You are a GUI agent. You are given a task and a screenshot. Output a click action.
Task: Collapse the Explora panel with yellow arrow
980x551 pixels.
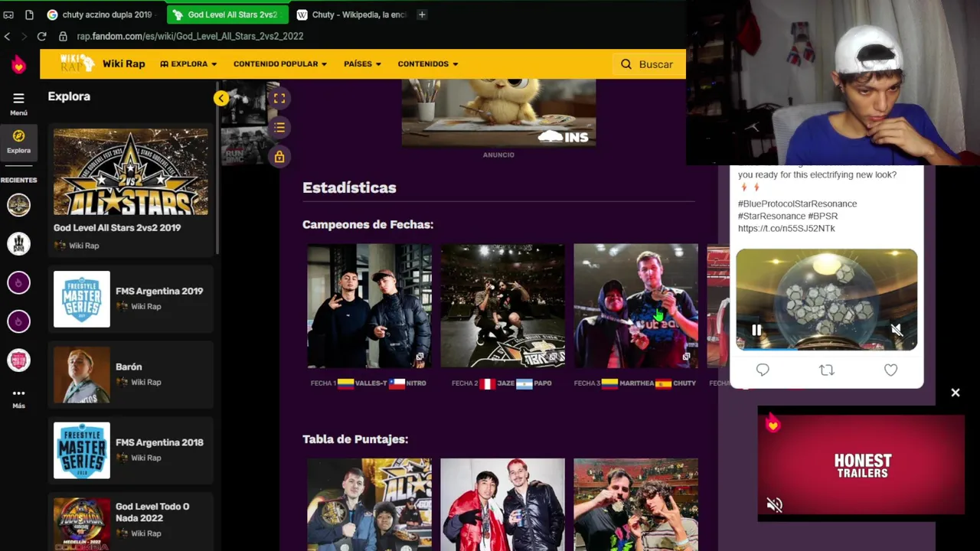pyautogui.click(x=220, y=98)
